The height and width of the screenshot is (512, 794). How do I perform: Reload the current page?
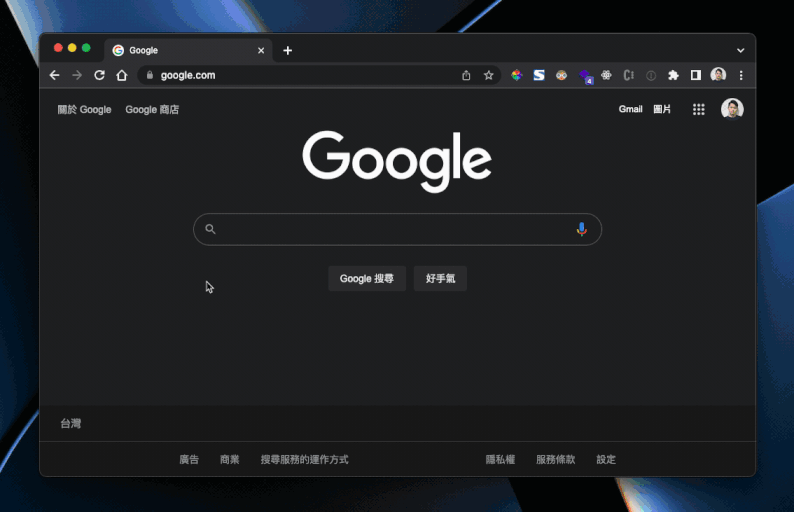(99, 75)
